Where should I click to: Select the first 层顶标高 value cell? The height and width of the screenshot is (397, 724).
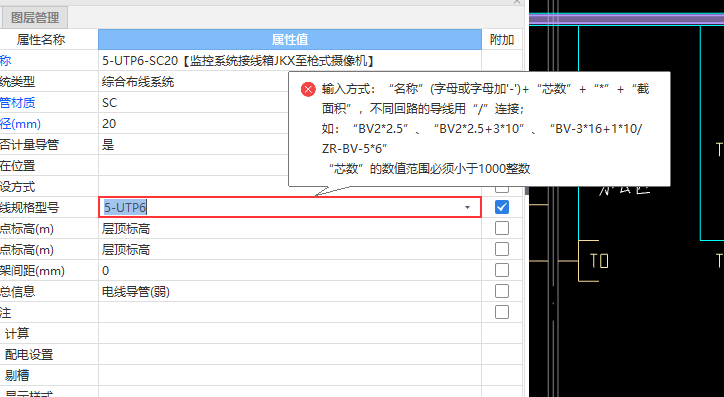click(290, 229)
